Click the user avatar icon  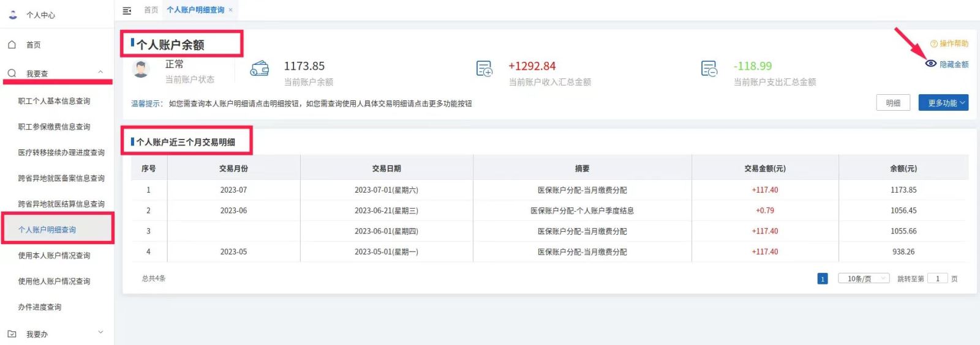coord(141,69)
